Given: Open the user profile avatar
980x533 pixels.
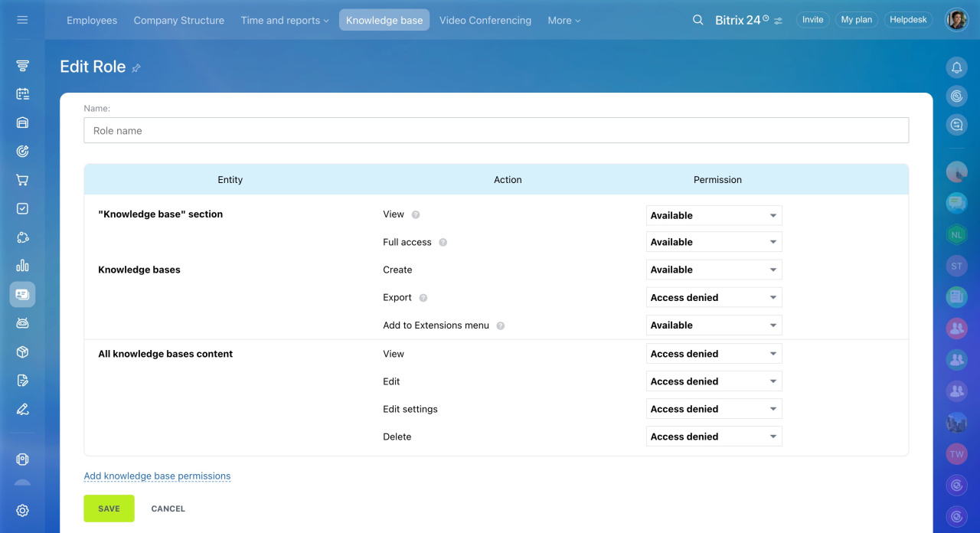Looking at the screenshot, I should coord(956,20).
